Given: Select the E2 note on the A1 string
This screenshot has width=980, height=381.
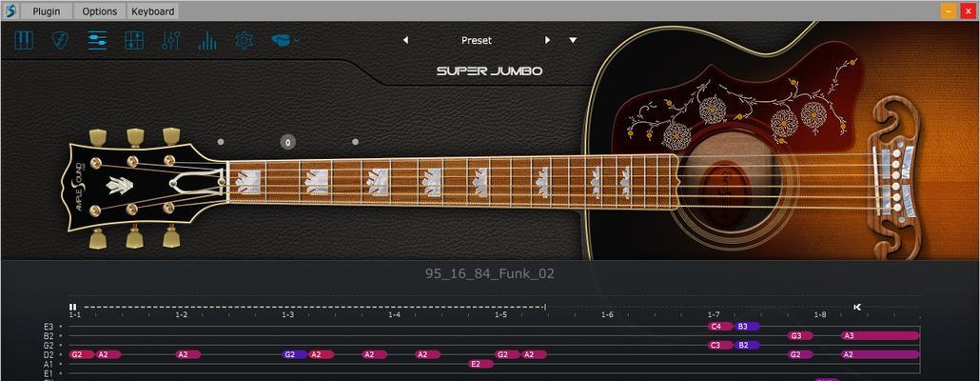Looking at the screenshot, I should click(x=480, y=364).
